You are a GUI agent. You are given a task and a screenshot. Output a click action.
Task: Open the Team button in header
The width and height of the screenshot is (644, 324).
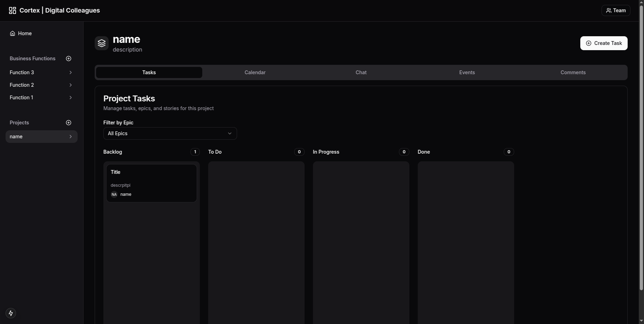[616, 10]
